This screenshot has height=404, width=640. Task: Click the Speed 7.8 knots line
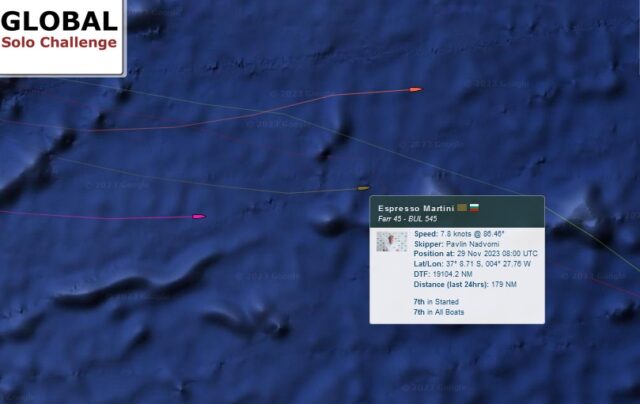[x=459, y=234]
